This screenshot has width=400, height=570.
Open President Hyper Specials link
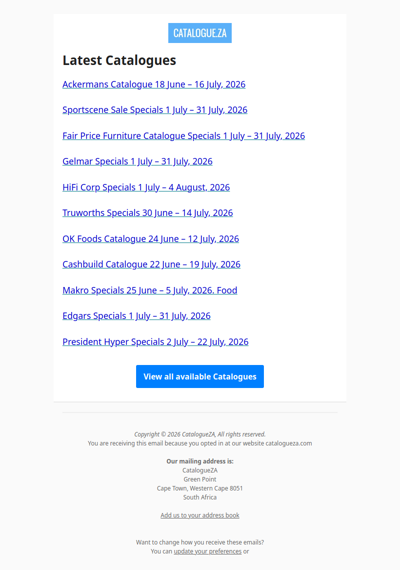(155, 342)
